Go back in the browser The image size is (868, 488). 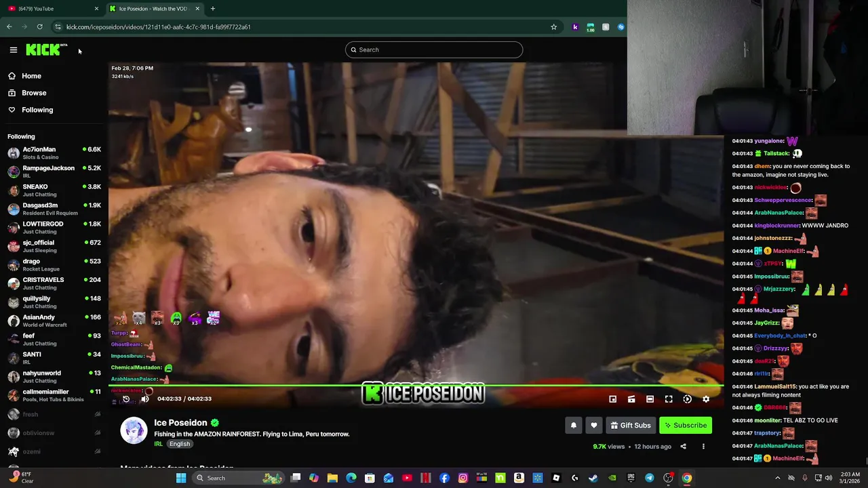[x=9, y=27]
